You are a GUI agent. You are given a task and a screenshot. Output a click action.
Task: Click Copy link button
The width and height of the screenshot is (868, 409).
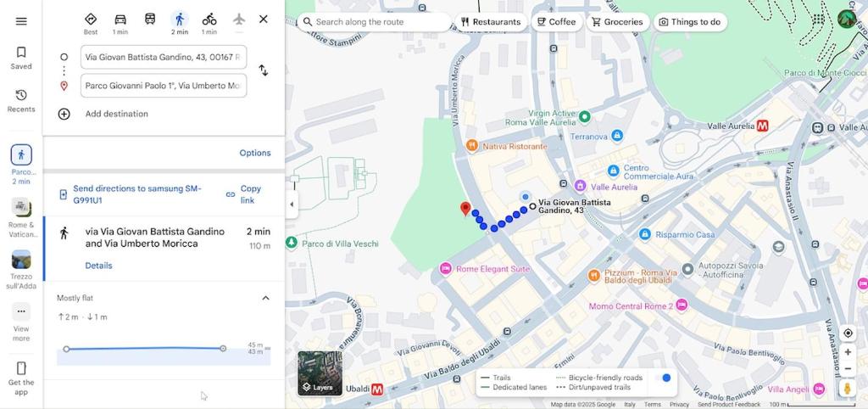(244, 194)
